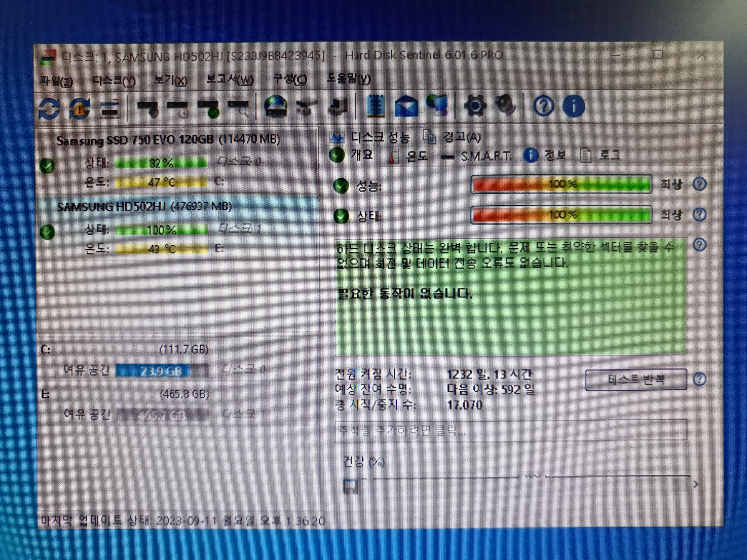
Task: Click the help icon next to 상태 bar
Action: click(699, 214)
